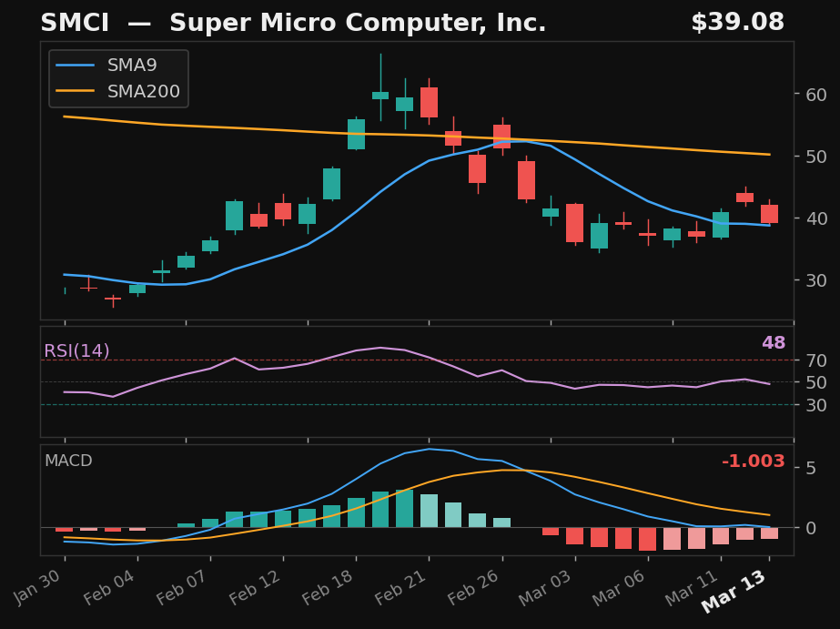The height and width of the screenshot is (629, 840).
Task: Click the Feb 04 date axis label
Action: point(111,588)
